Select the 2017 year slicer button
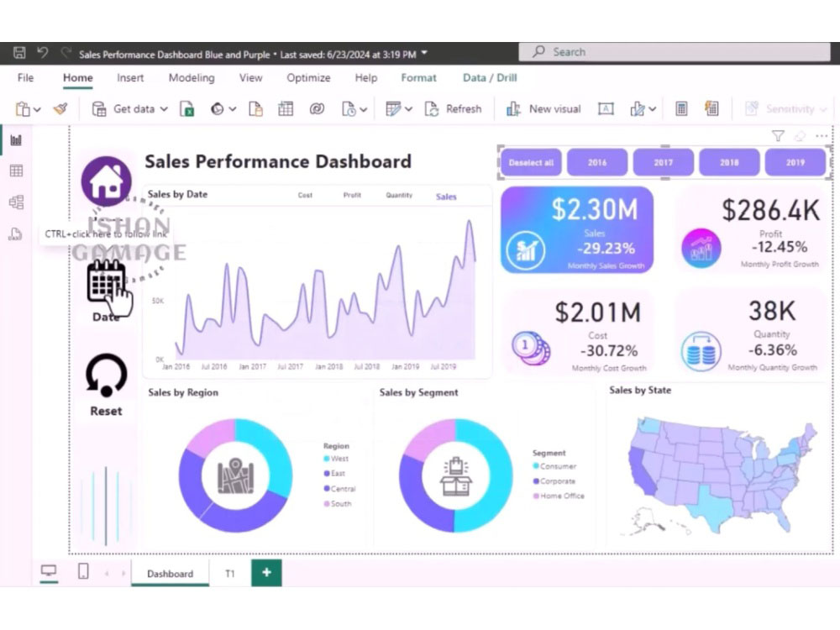 (664, 162)
